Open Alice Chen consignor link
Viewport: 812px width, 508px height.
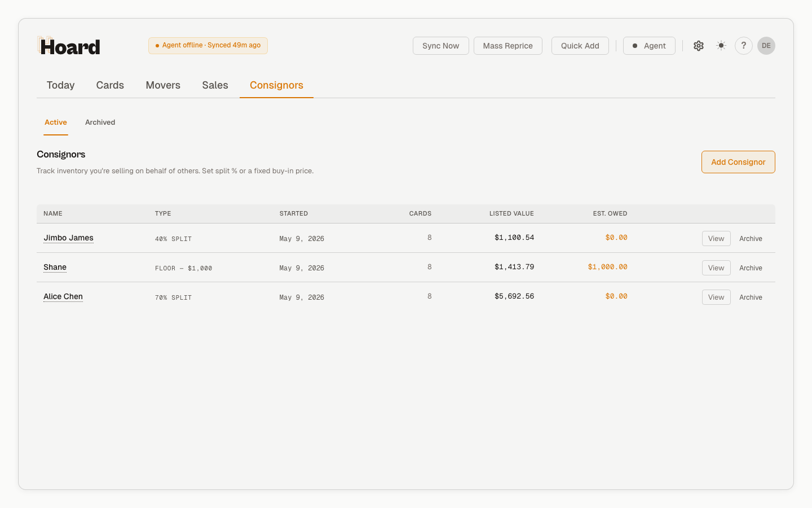[x=63, y=297]
